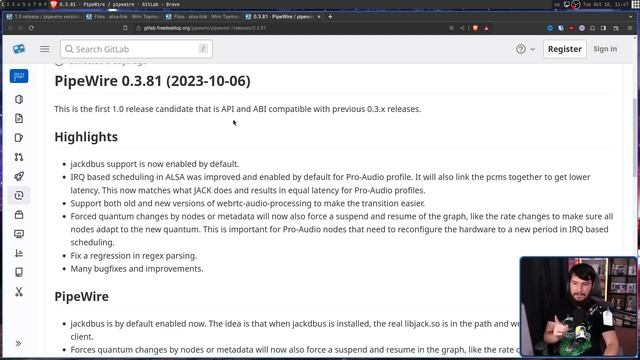
Task: Click the PipeWire section heading
Action: click(x=82, y=296)
